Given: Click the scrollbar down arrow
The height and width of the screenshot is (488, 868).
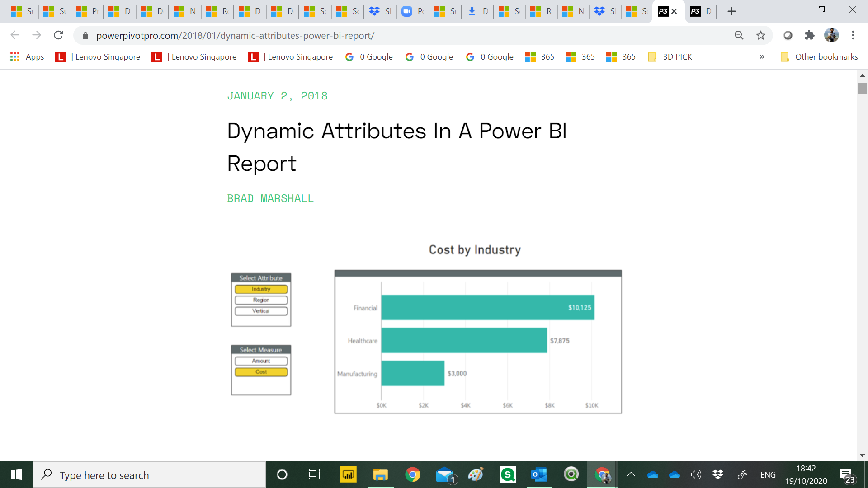Looking at the screenshot, I should 862,455.
